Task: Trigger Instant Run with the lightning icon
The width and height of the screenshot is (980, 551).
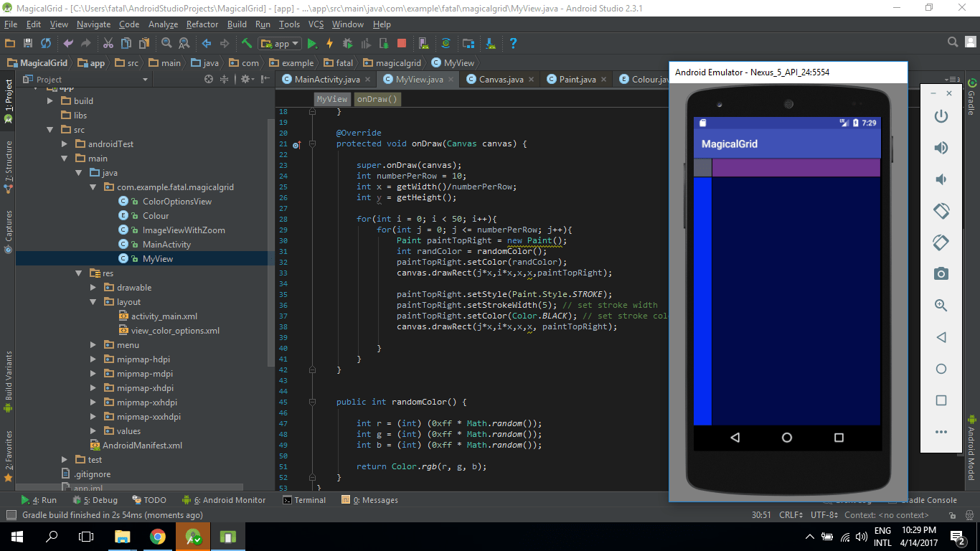Action: pyautogui.click(x=329, y=43)
